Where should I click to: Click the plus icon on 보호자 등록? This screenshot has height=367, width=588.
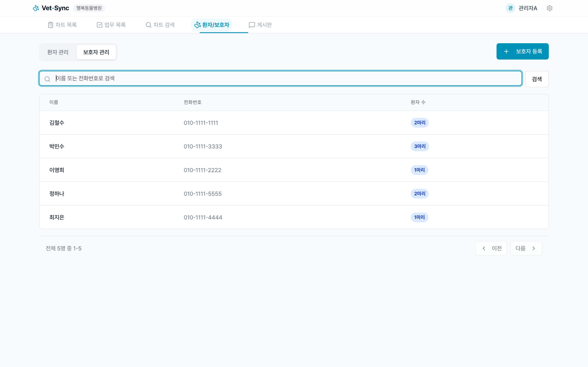506,51
